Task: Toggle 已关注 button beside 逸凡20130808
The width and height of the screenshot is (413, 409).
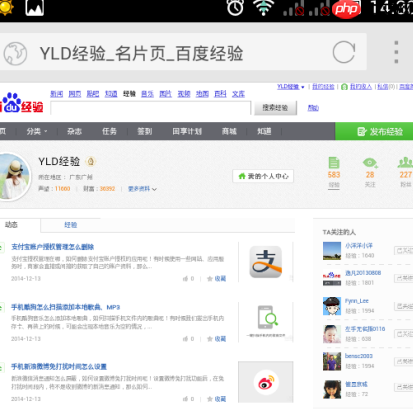Action: coord(404,278)
